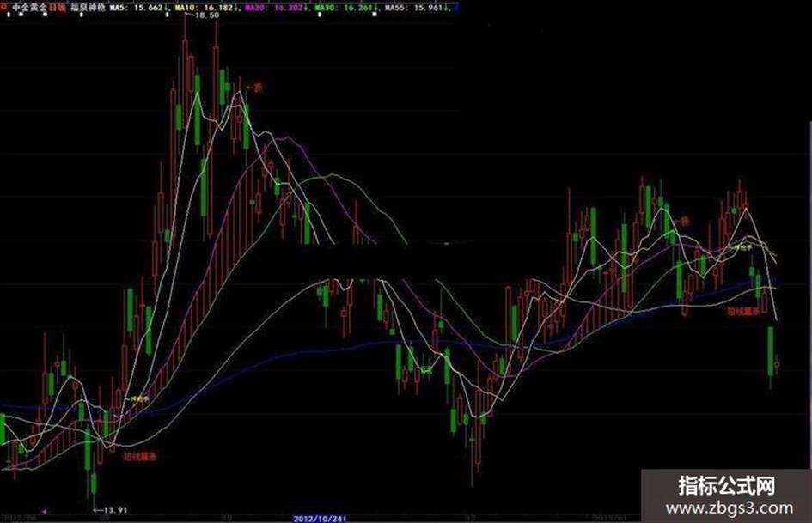Click the red 日线 period label
The height and width of the screenshot is (523, 812).
pos(57,8)
